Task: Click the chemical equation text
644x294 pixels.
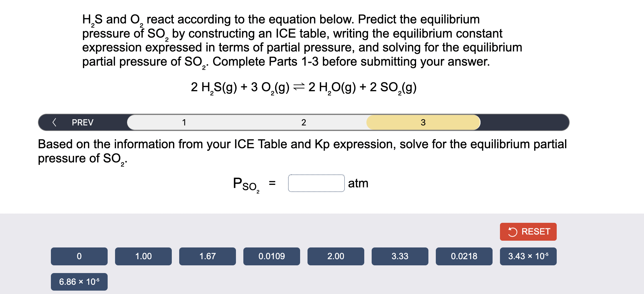Action: pos(303,88)
